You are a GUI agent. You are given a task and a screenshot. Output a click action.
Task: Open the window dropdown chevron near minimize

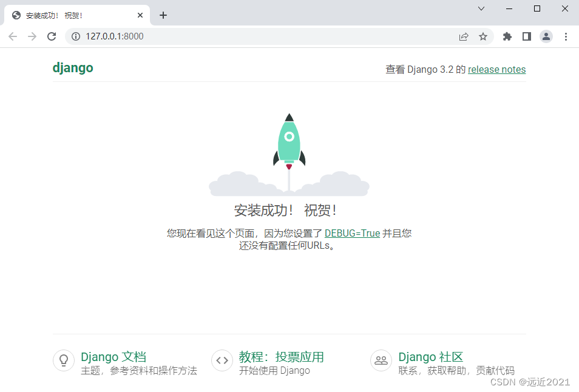481,8
